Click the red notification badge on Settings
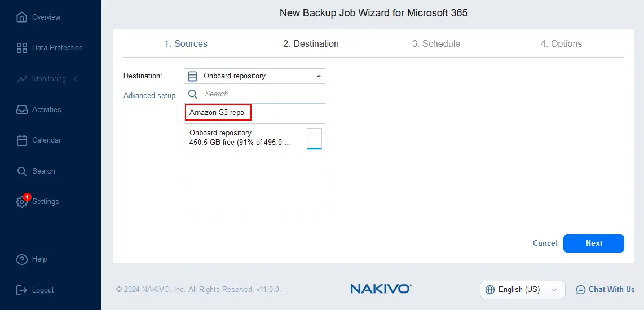 (27, 197)
